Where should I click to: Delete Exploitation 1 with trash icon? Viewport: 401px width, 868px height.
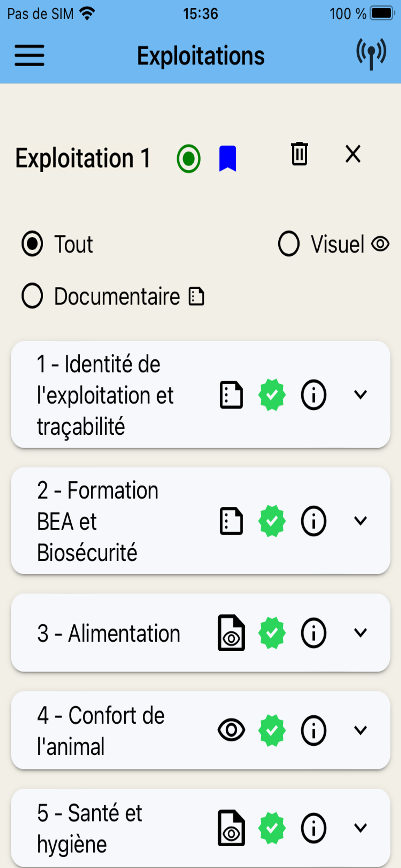point(299,154)
